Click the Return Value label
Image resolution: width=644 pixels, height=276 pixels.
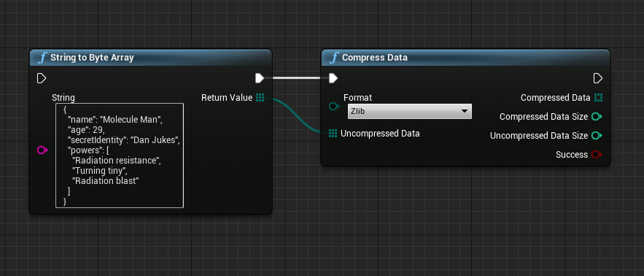(x=227, y=98)
